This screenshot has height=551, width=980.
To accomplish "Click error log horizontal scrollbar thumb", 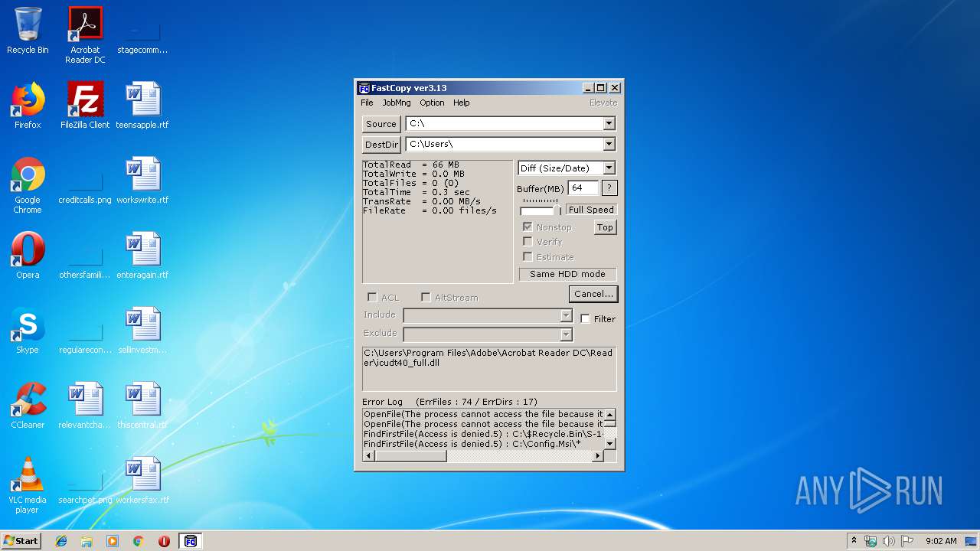I will pos(410,456).
